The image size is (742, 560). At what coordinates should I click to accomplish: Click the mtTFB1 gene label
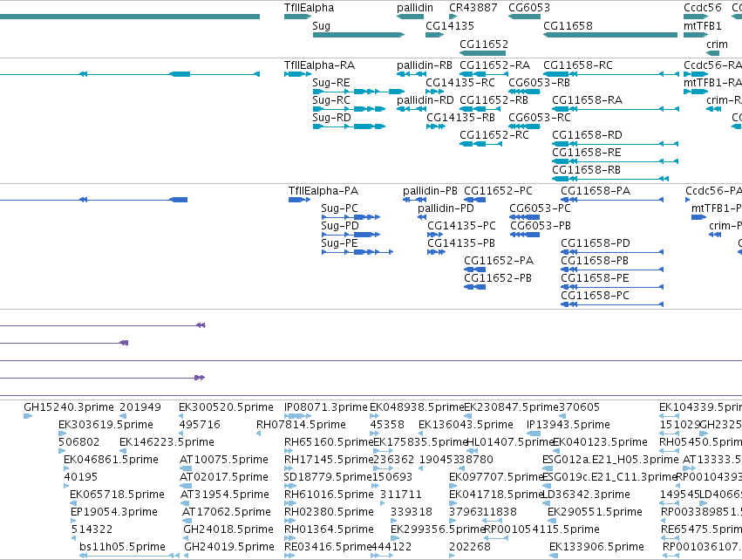point(702,26)
